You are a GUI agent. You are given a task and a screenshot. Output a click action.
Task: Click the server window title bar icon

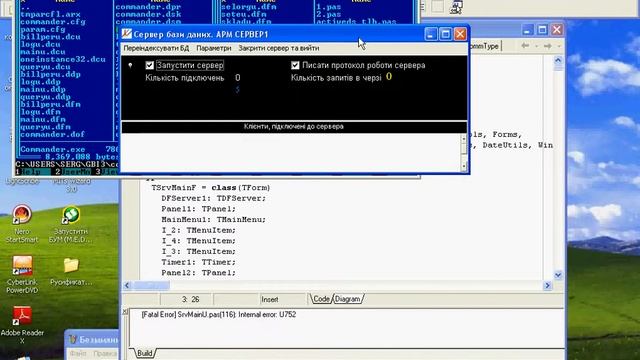pos(127,34)
